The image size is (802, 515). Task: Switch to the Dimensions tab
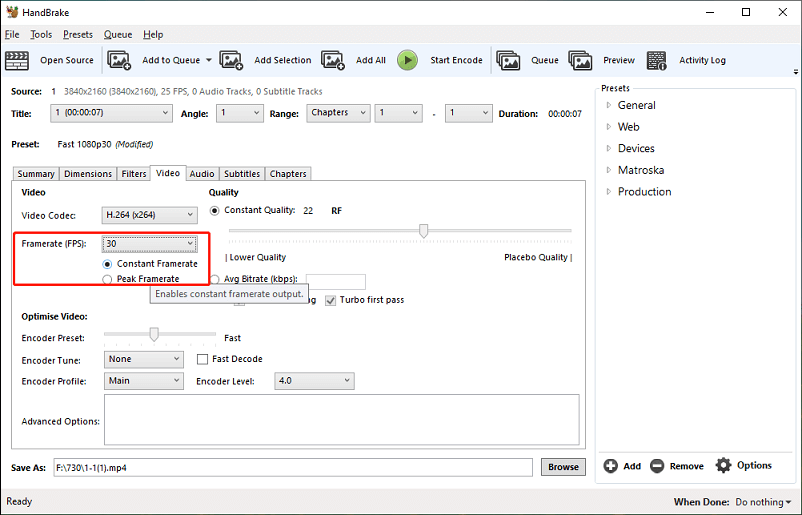click(88, 174)
